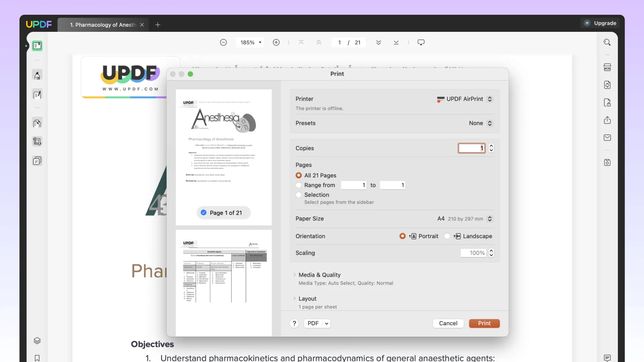Open the Presets dropdown menu
Screen dimensions: 644x362
point(479,123)
